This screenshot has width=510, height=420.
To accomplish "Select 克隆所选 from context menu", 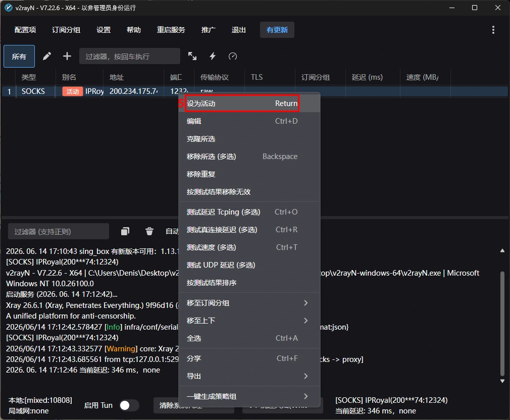I will click(249, 139).
